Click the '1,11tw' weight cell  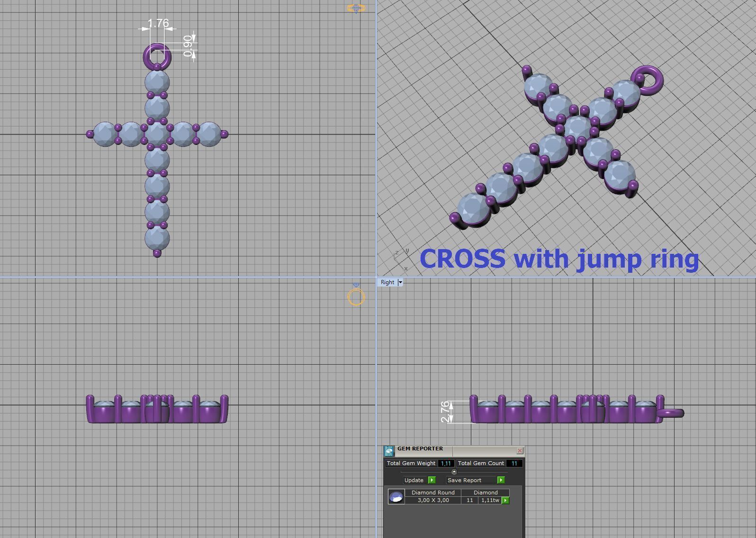click(490, 500)
